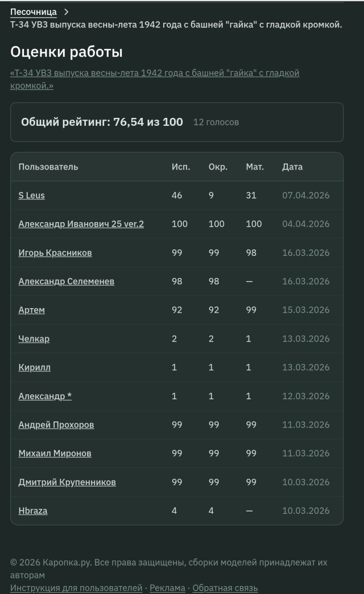The image size is (364, 594).
Task: Open the Реклама footer link
Action: click(x=167, y=588)
